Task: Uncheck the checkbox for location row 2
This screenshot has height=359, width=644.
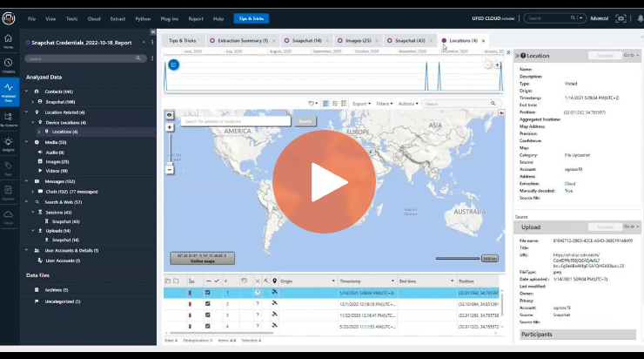Action: pos(207,303)
